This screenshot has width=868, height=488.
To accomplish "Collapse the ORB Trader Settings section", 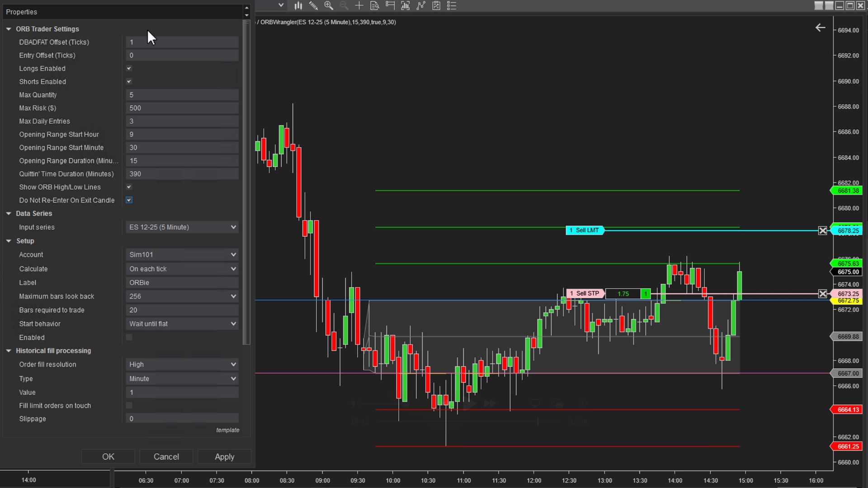I will point(9,29).
